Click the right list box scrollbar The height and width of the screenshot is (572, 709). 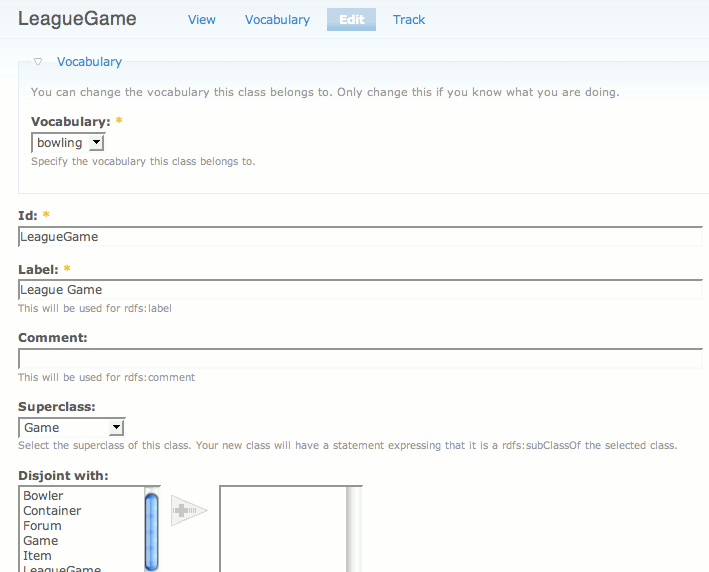pyautogui.click(x=354, y=528)
